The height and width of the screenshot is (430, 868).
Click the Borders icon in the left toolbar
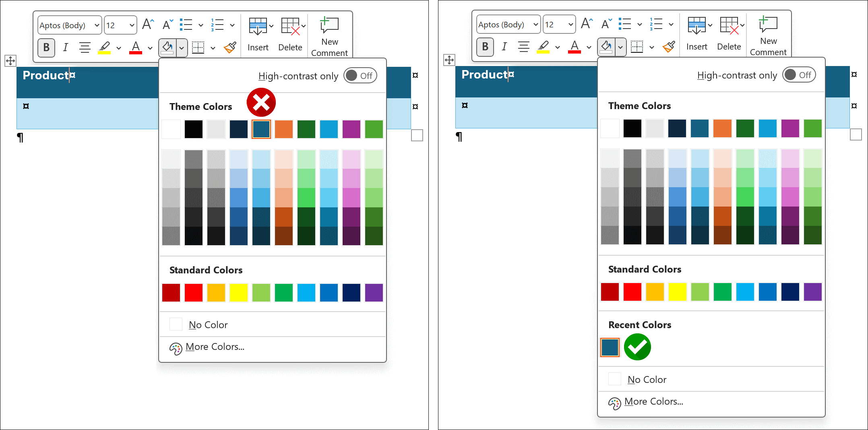point(198,48)
